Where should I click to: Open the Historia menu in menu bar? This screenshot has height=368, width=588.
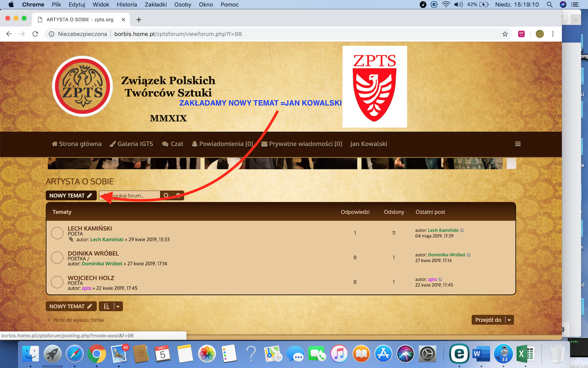[127, 4]
